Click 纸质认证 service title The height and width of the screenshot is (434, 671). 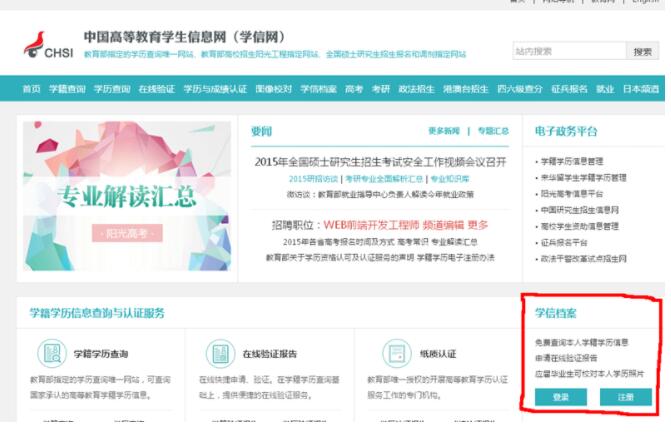438,354
